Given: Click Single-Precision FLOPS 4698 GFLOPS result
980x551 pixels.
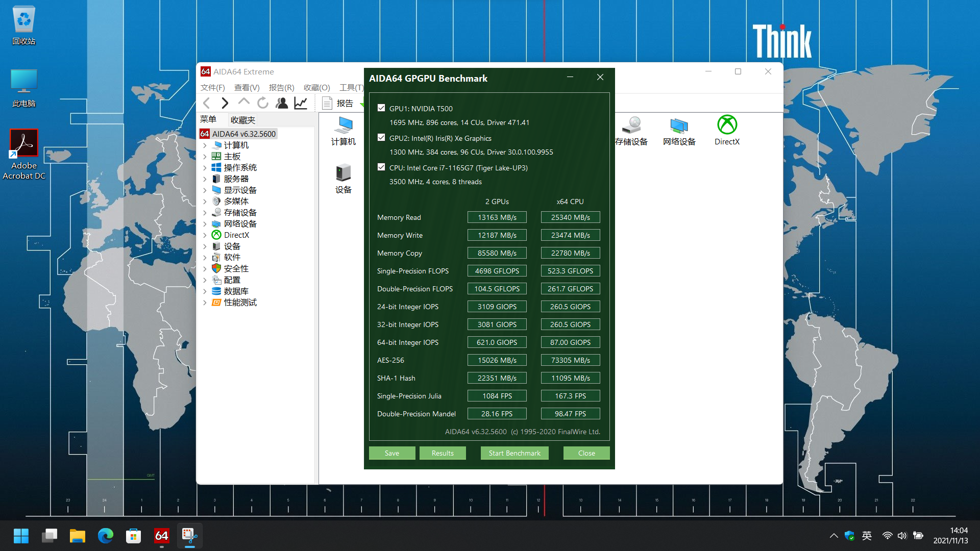Looking at the screenshot, I should click(497, 271).
